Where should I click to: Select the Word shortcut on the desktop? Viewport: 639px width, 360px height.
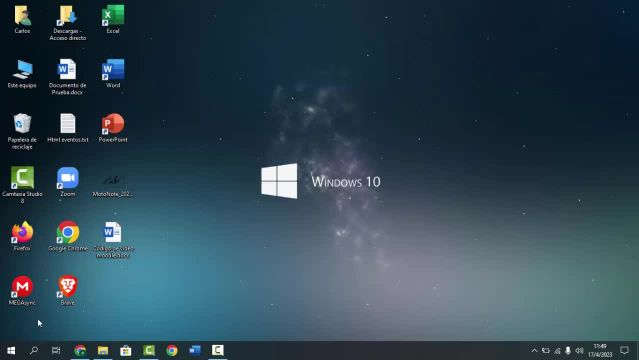[113, 73]
